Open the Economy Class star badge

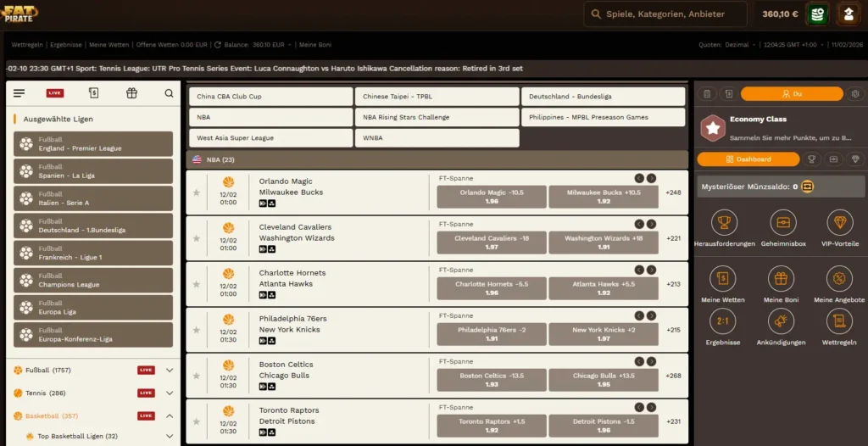click(712, 129)
